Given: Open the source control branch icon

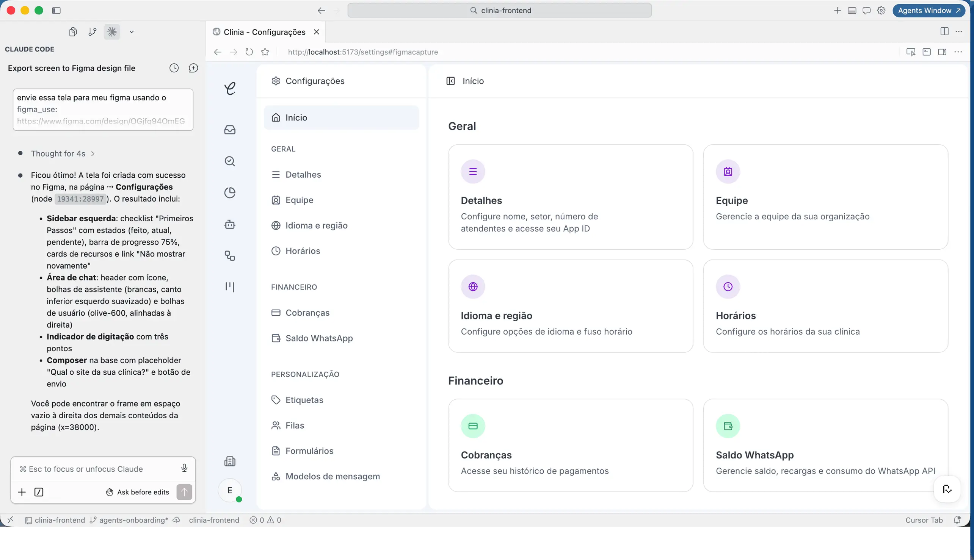Looking at the screenshot, I should (93, 31).
